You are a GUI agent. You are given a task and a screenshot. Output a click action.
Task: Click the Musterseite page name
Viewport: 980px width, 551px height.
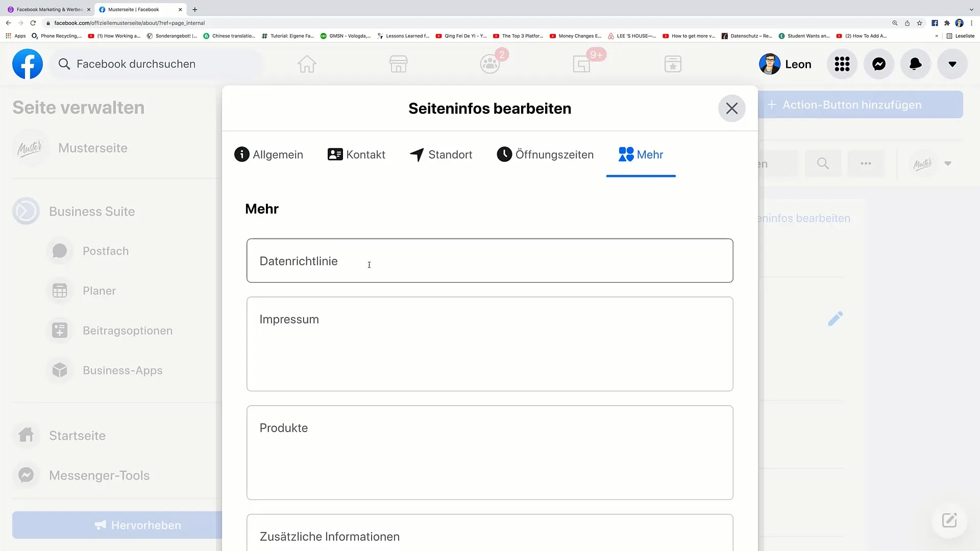pyautogui.click(x=93, y=148)
